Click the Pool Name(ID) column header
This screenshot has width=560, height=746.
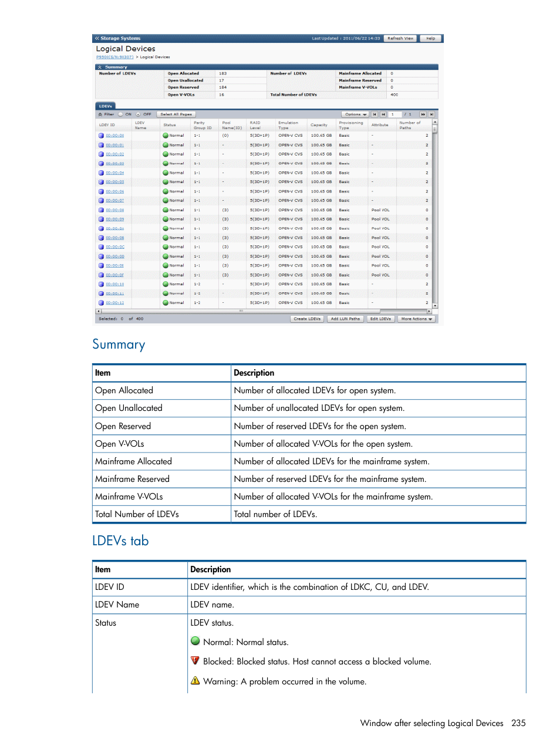(232, 126)
